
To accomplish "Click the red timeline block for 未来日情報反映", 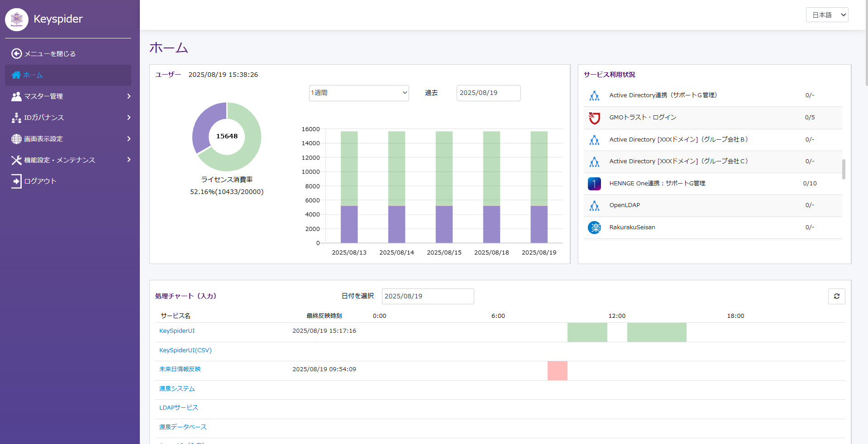I will (557, 371).
